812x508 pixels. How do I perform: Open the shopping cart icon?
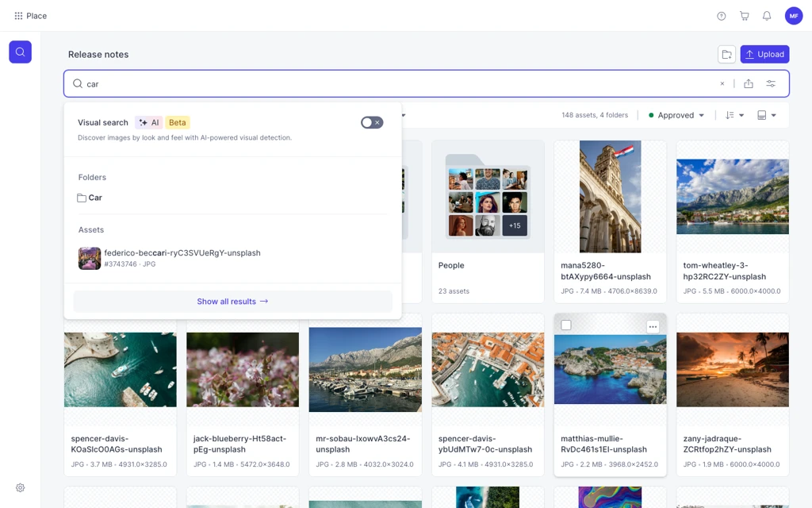pyautogui.click(x=744, y=16)
